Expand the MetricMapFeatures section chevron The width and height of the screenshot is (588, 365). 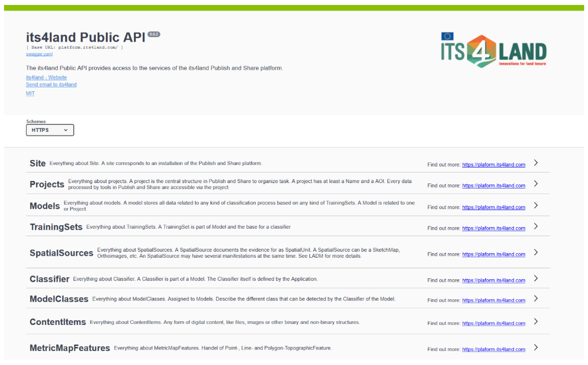coord(536,348)
